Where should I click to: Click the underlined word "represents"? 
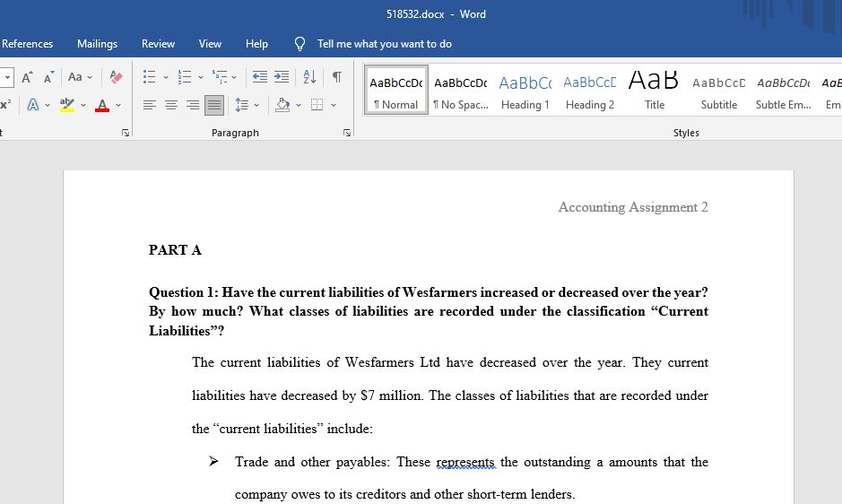[465, 462]
